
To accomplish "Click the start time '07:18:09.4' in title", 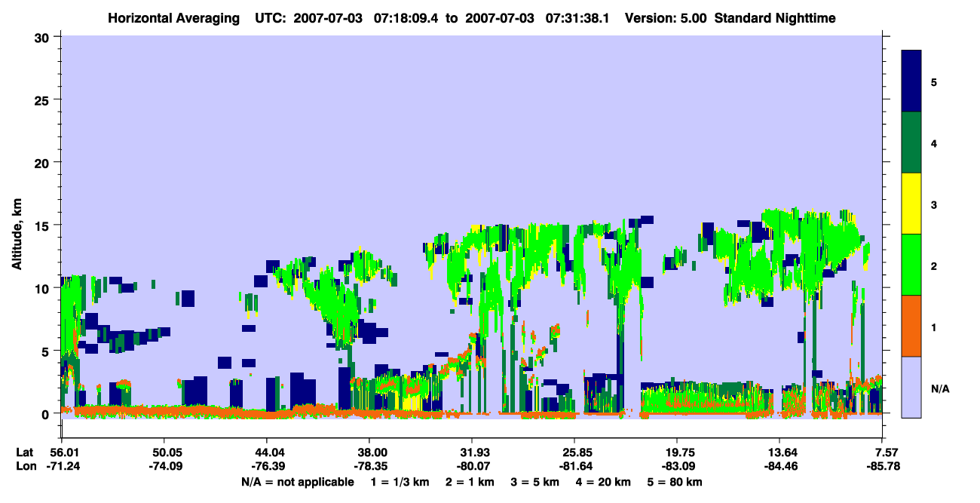I will (x=406, y=17).
